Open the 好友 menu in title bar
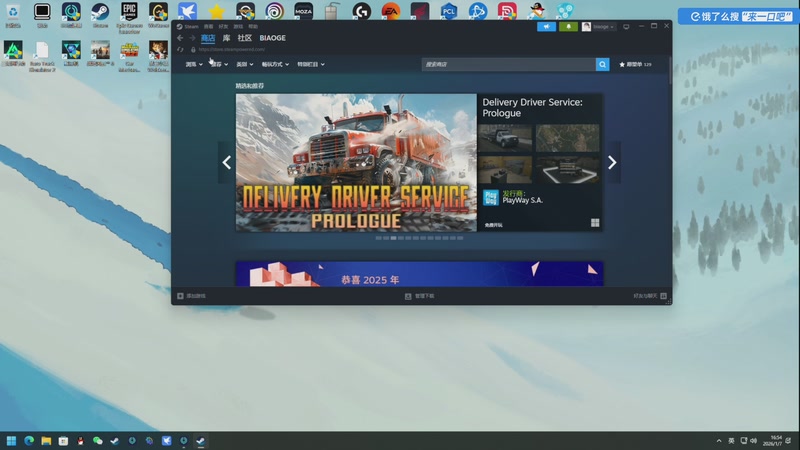This screenshot has height=450, width=800. 223,27
